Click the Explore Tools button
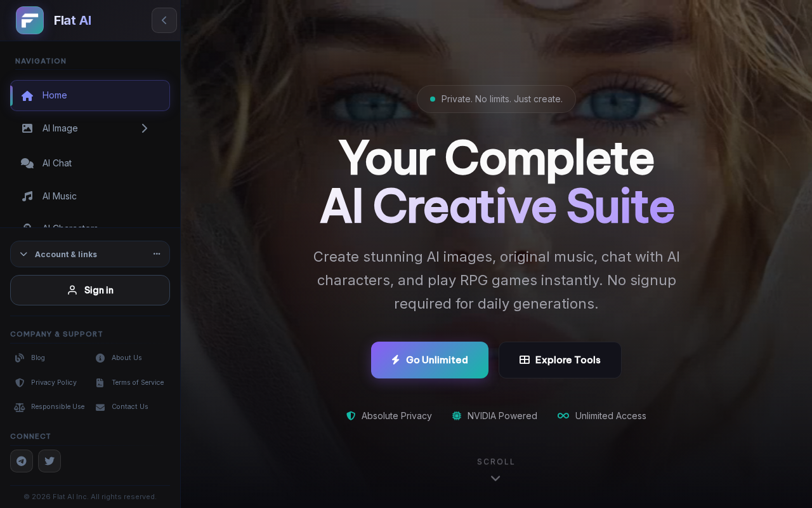812x508 pixels. coord(560,360)
